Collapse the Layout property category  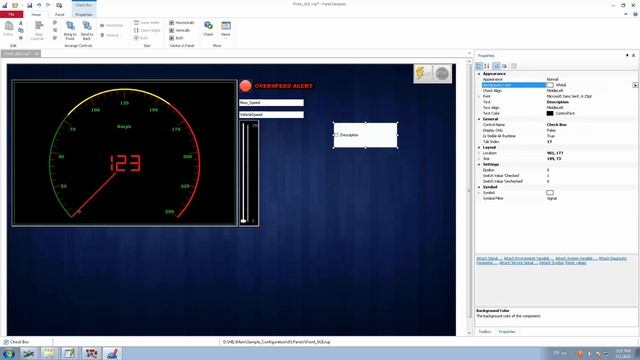[x=479, y=147]
